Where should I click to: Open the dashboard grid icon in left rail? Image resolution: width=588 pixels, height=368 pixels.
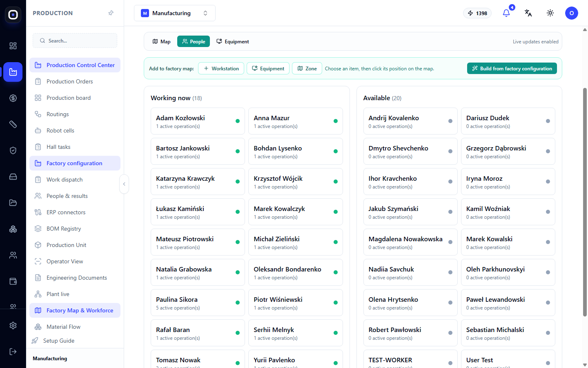(x=13, y=46)
